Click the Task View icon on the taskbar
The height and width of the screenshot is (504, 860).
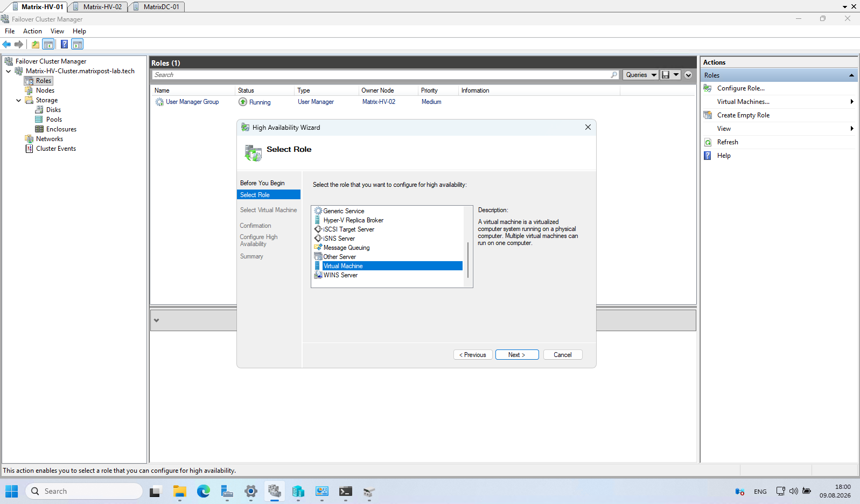coord(155,491)
